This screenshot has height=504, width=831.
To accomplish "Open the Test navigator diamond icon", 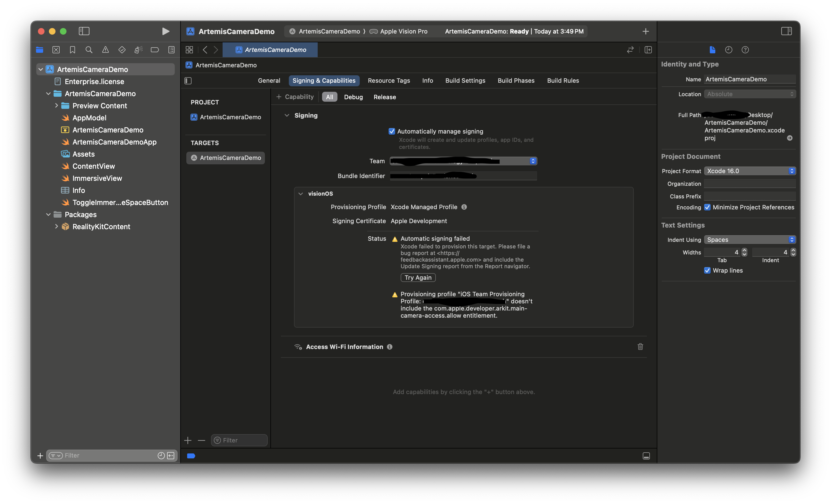I will [x=122, y=50].
